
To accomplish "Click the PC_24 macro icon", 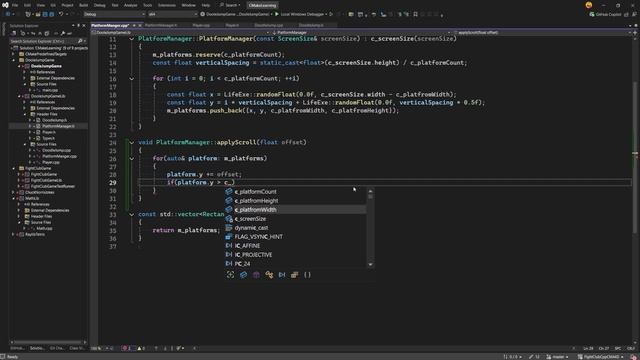I will point(229,264).
